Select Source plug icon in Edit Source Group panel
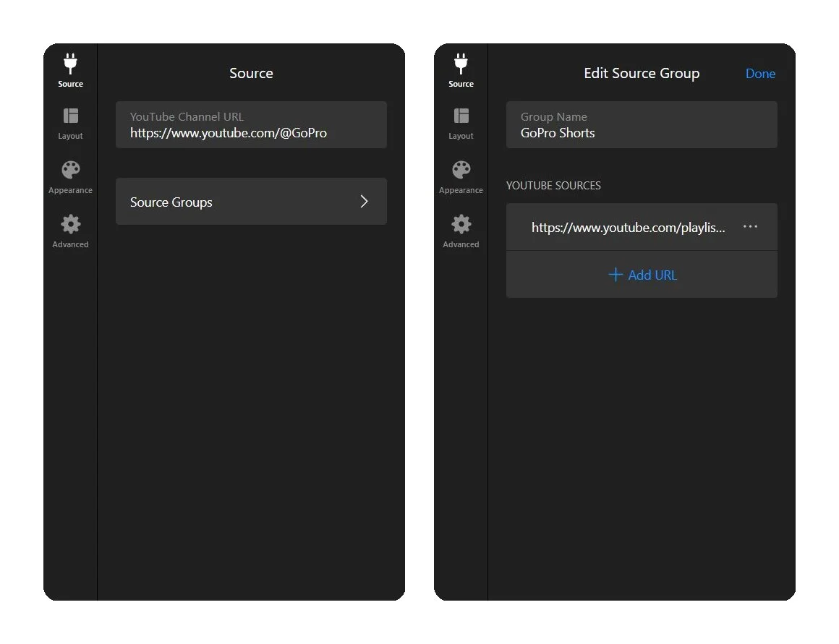 (461, 64)
